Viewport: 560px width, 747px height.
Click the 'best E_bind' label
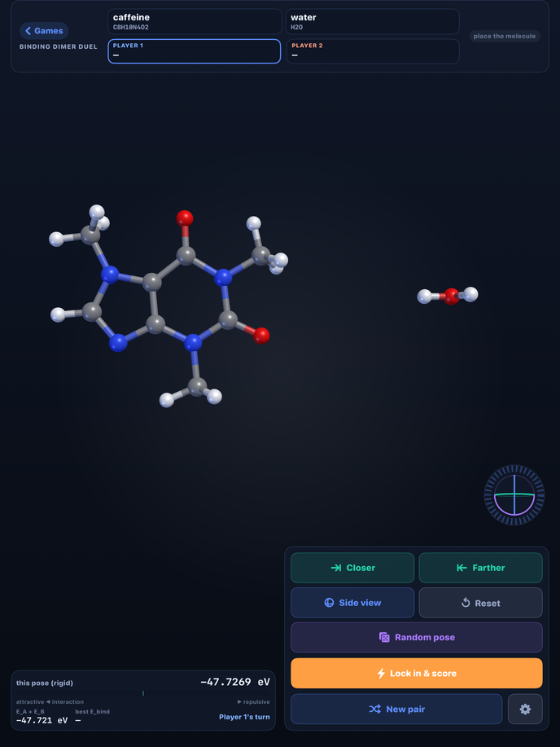click(x=92, y=711)
